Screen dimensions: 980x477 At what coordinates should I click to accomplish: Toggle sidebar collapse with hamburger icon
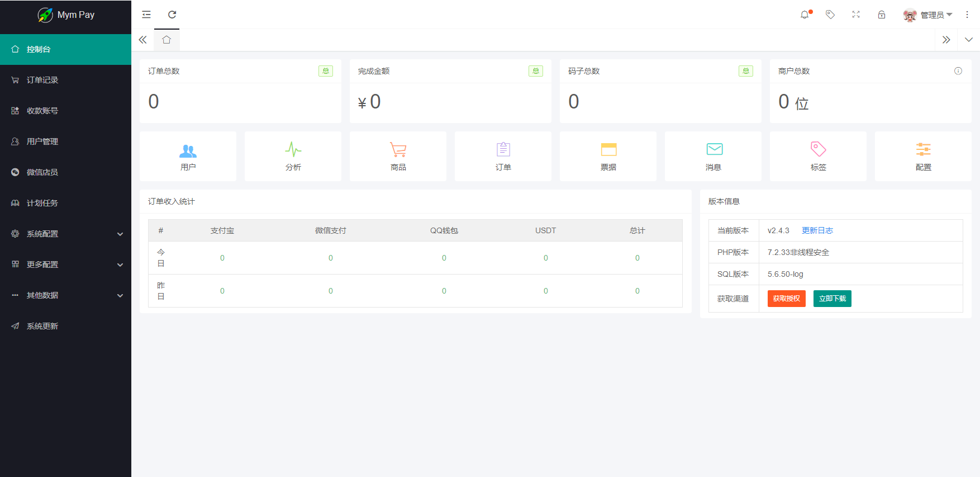point(146,15)
